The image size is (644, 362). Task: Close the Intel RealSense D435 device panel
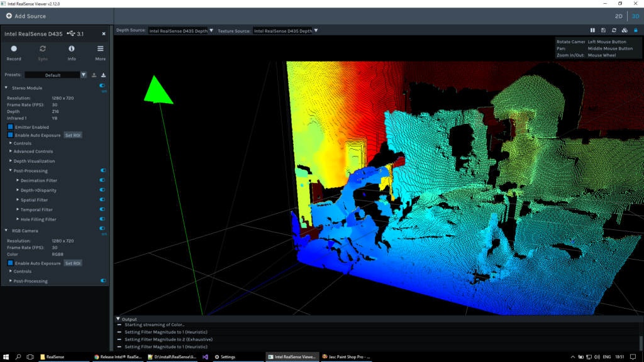(104, 34)
